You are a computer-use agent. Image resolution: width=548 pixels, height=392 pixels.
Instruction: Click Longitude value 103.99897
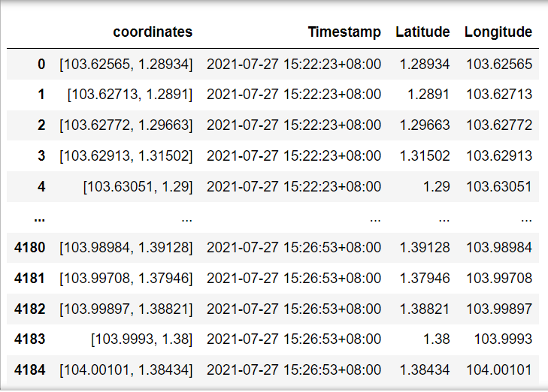point(499,309)
